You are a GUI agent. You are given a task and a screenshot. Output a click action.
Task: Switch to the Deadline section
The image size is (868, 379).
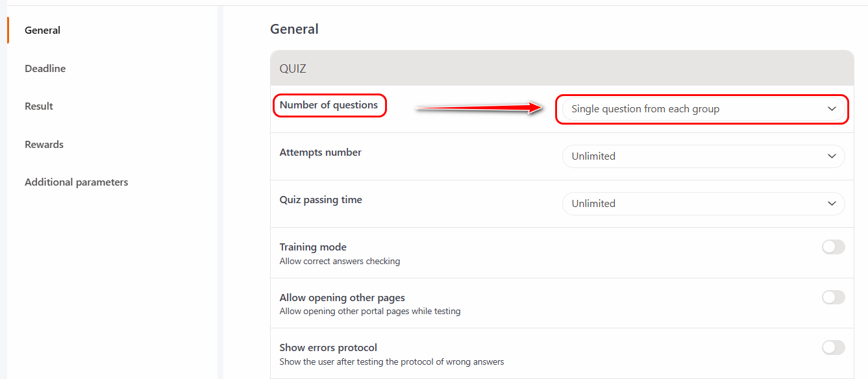pos(45,69)
